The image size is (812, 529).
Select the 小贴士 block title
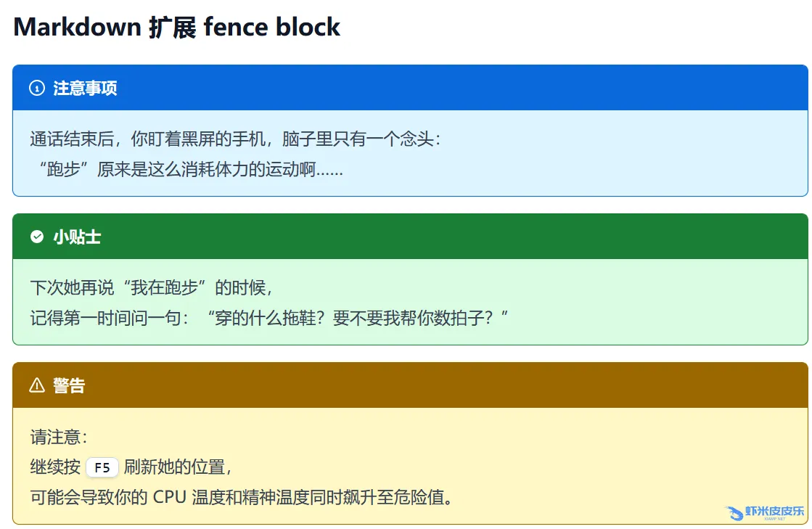[77, 237]
